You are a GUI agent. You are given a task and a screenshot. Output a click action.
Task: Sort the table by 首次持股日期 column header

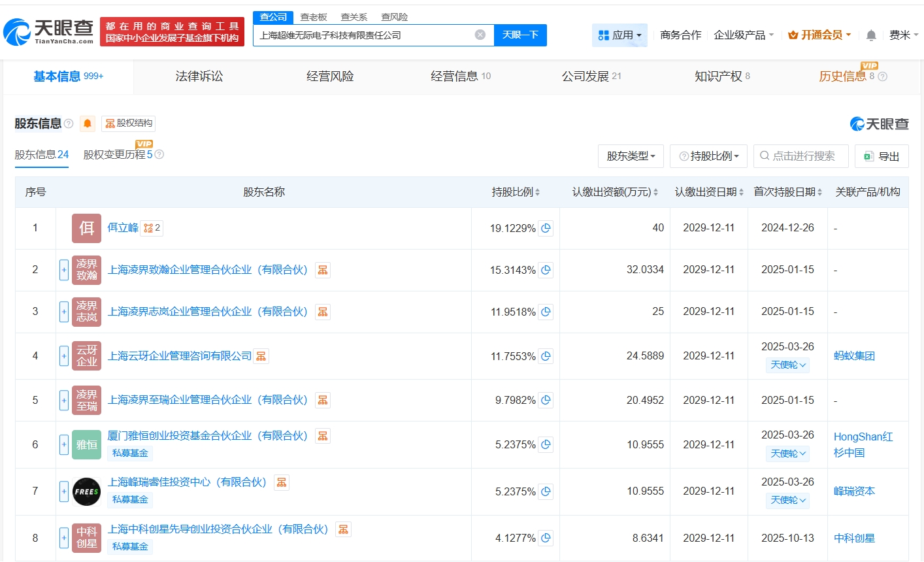(787, 192)
